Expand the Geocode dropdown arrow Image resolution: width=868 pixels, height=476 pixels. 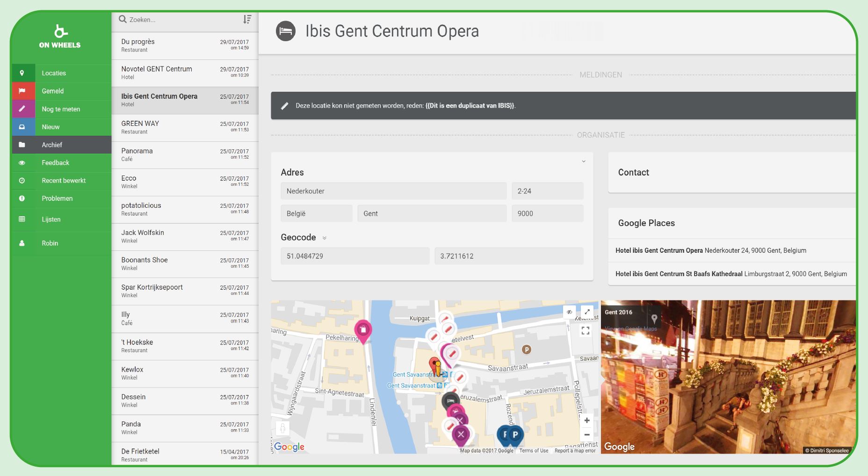325,238
